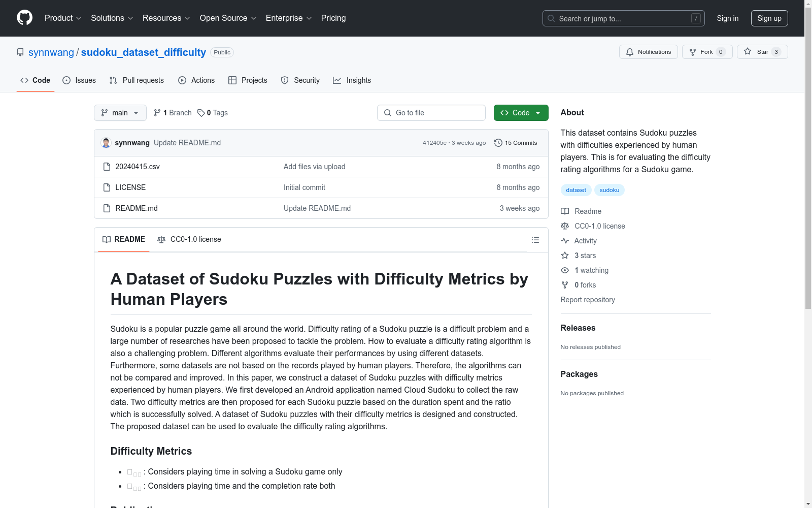Select the Activity pulse icon
Image resolution: width=812 pixels, height=508 pixels.
tap(565, 241)
